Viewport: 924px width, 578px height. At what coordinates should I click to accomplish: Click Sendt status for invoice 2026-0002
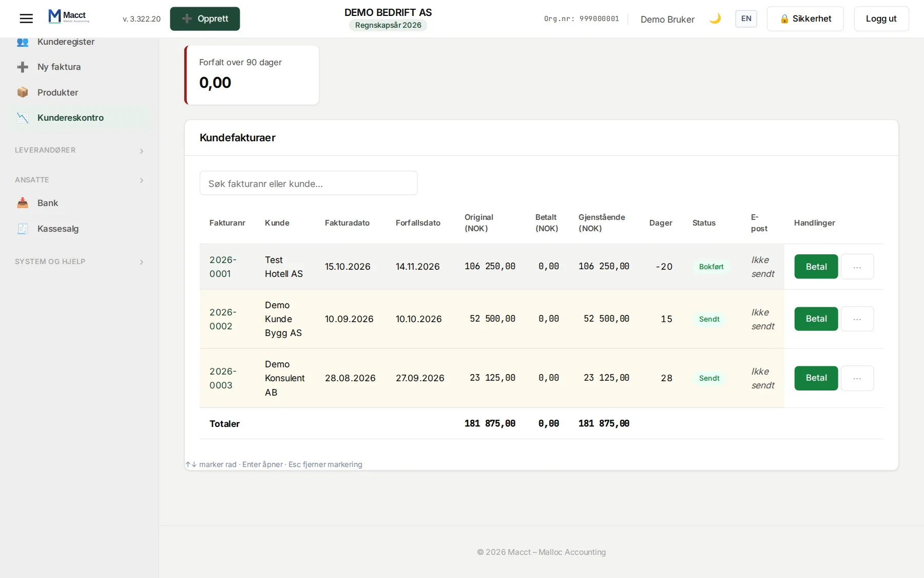click(x=709, y=319)
